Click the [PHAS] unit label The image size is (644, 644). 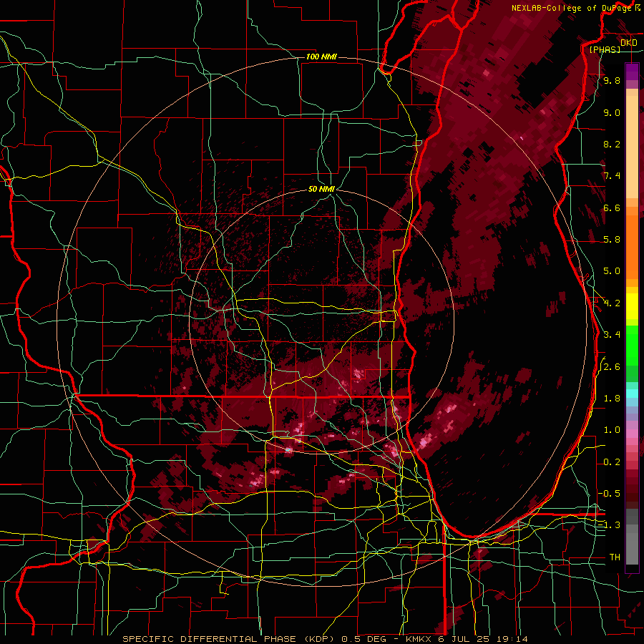(605, 49)
